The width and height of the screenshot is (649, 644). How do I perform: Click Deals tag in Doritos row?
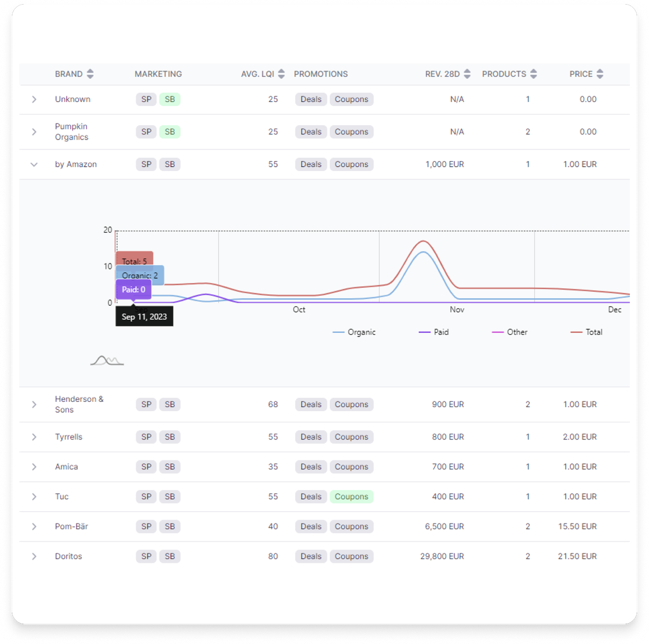click(311, 557)
